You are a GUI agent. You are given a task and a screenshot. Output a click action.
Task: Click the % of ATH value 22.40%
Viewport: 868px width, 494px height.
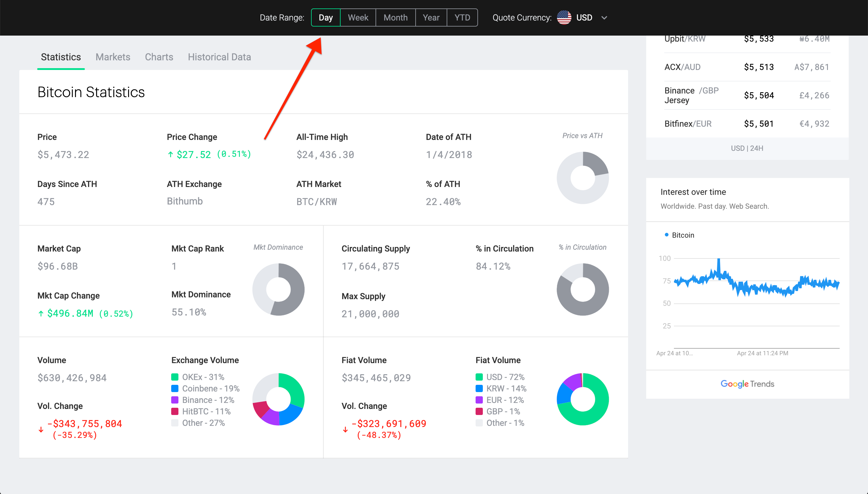(x=443, y=202)
